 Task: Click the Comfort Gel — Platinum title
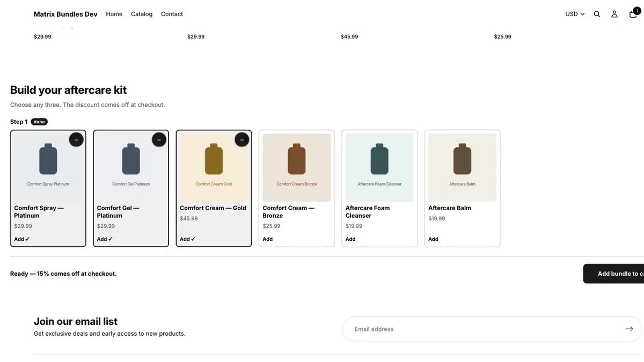pyautogui.click(x=118, y=212)
